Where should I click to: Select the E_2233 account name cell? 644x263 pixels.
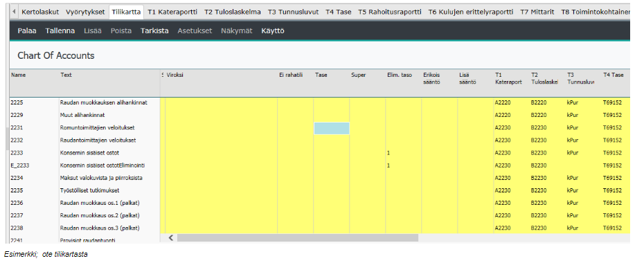click(x=35, y=166)
